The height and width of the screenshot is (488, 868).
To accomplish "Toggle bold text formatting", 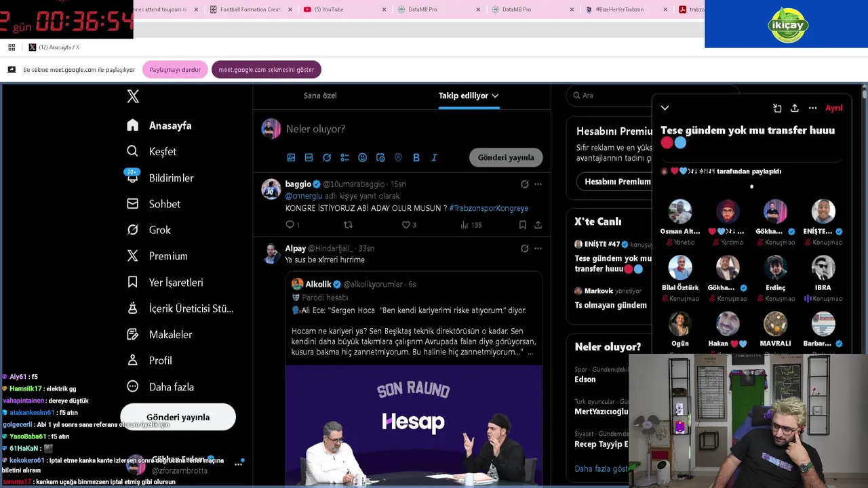I will click(416, 157).
